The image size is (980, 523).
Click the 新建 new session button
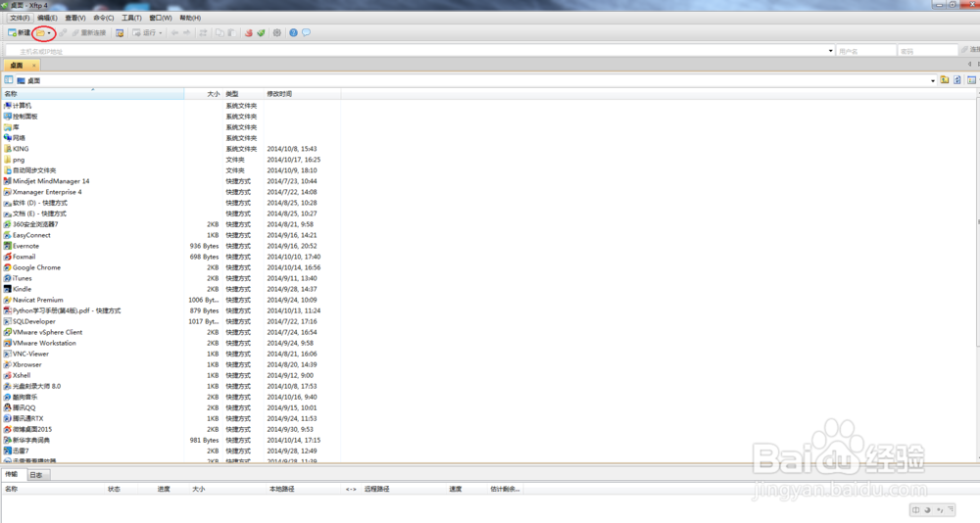(19, 32)
